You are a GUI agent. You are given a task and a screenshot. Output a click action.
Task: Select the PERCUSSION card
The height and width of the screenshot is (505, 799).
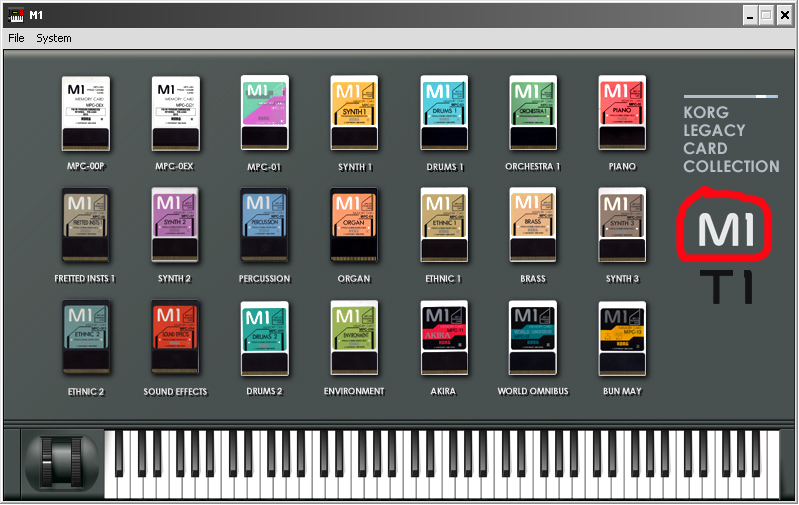point(264,225)
